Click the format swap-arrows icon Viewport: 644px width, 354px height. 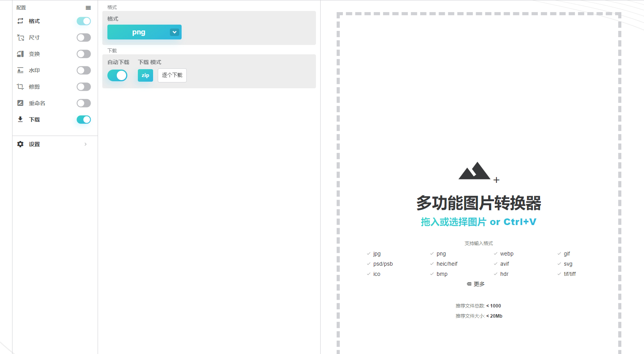pyautogui.click(x=20, y=21)
